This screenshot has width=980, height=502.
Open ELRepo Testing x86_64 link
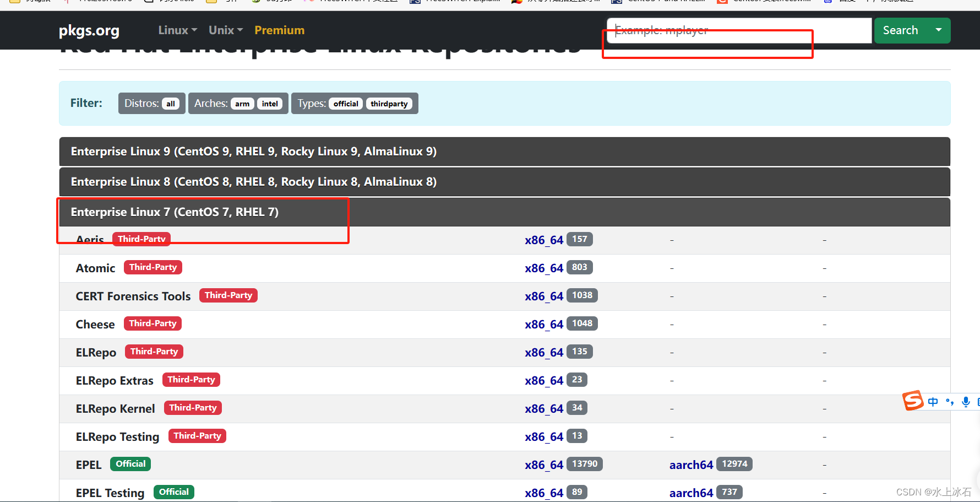(x=544, y=437)
